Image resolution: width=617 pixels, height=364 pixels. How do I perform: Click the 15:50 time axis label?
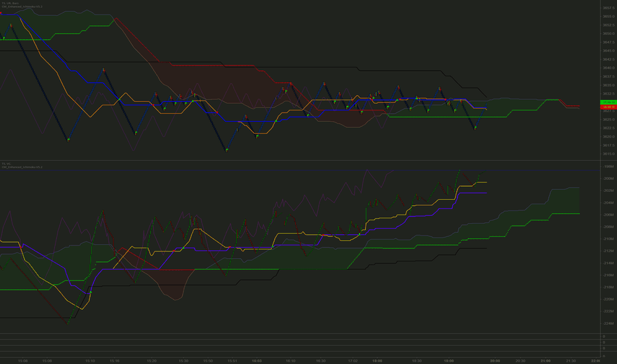[x=208, y=361]
